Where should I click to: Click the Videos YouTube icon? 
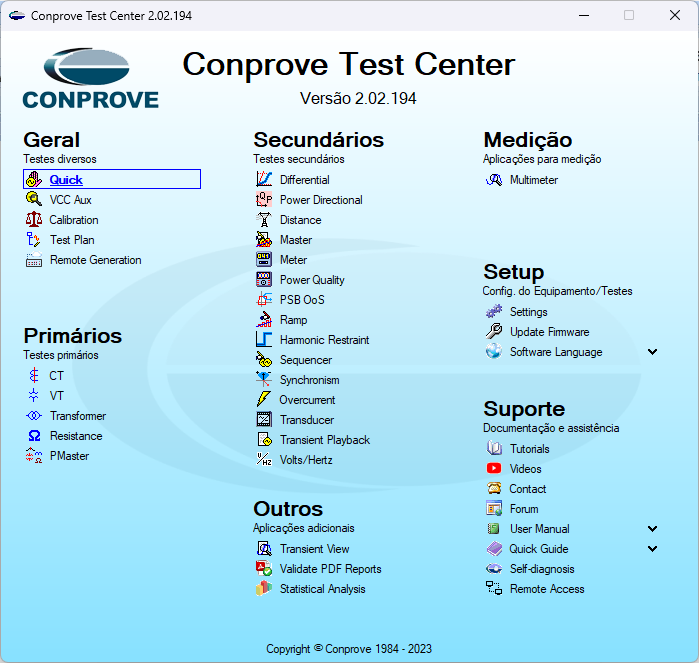(494, 469)
